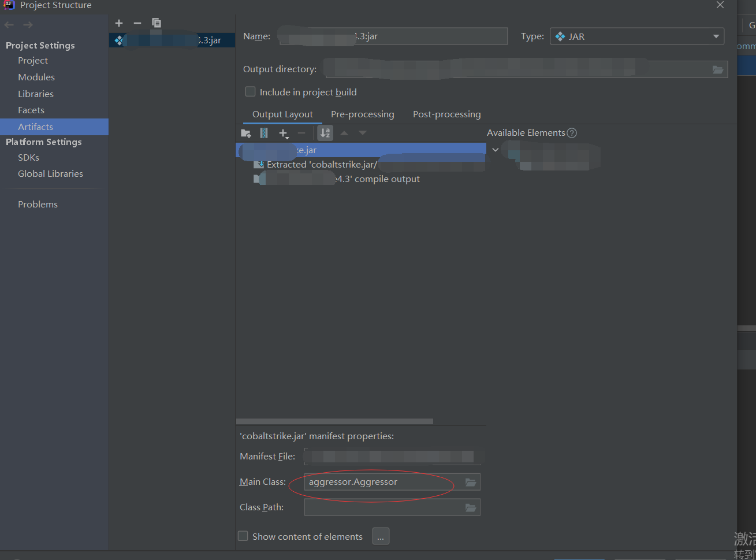Viewport: 756px width, 560px height.
Task: Move element up in layout
Action: [344, 133]
